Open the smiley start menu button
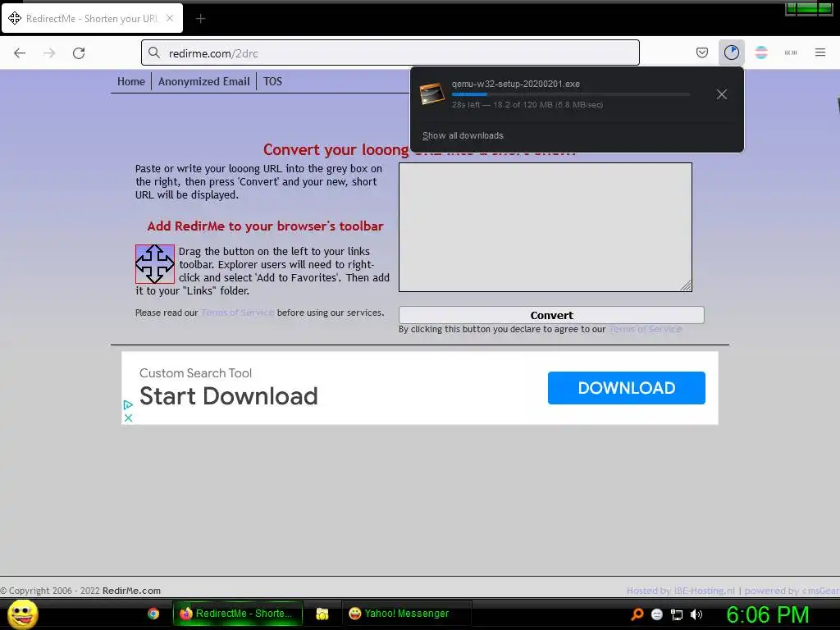This screenshot has width=840, height=630. click(22, 614)
